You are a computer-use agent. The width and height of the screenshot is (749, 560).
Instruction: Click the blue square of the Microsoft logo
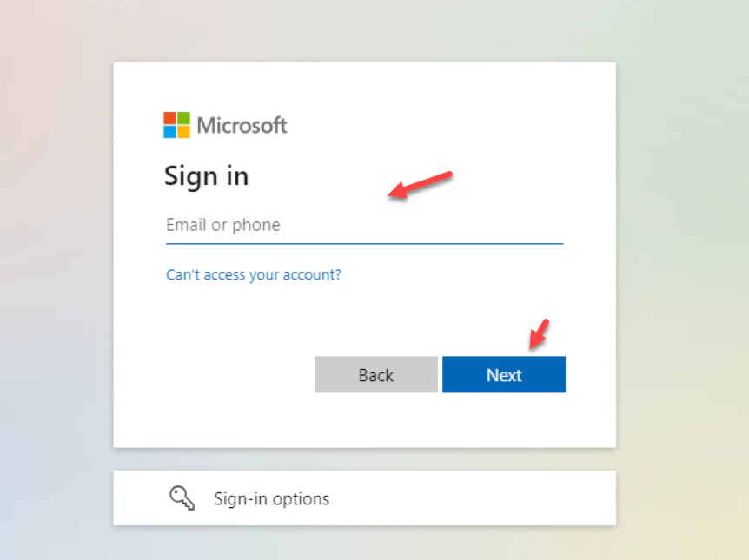coord(169,132)
